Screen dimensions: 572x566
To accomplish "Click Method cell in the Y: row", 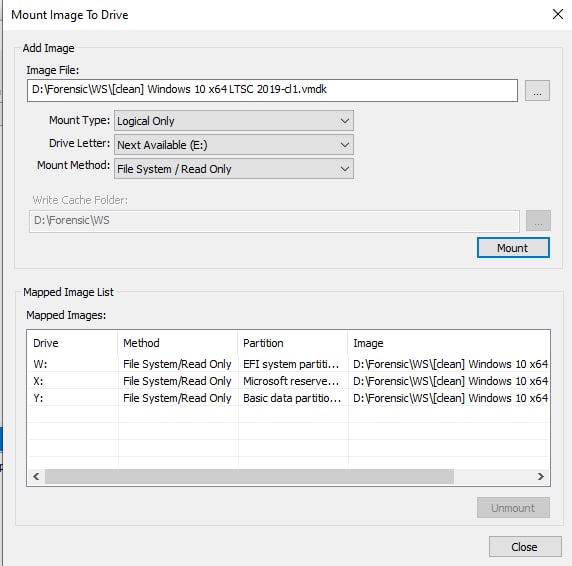I will (x=178, y=398).
